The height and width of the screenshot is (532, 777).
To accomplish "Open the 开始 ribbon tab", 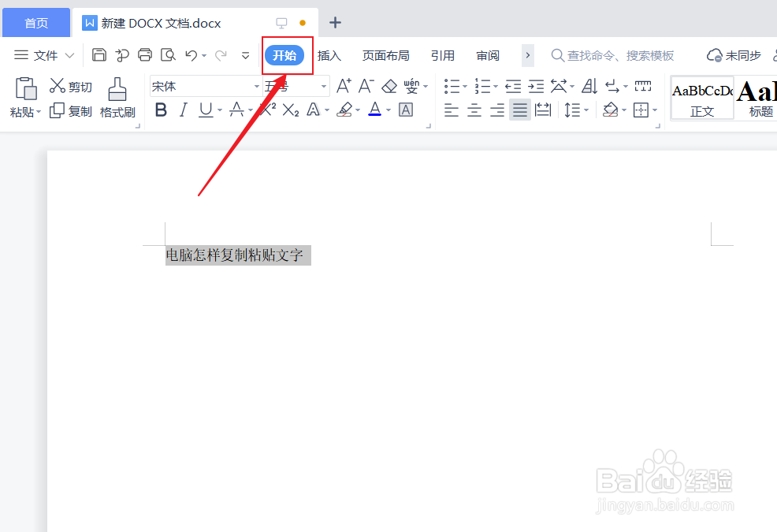I will pos(284,55).
